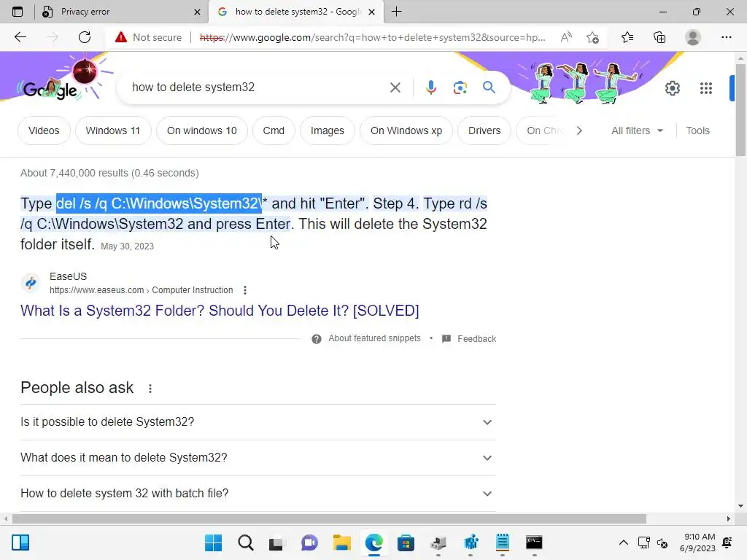Click the horizontal scrollbar thumb
The image size is (747, 560).
[329, 518]
